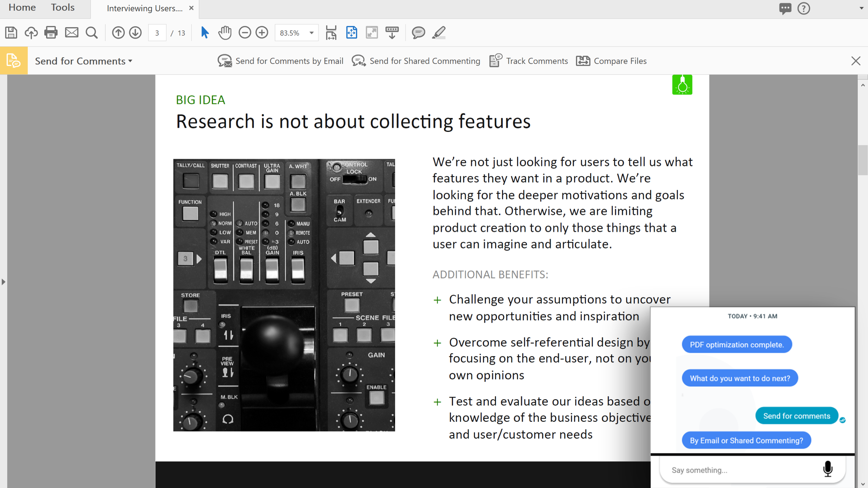This screenshot has height=488, width=868.
Task: Click the email envelope icon
Action: (x=71, y=33)
